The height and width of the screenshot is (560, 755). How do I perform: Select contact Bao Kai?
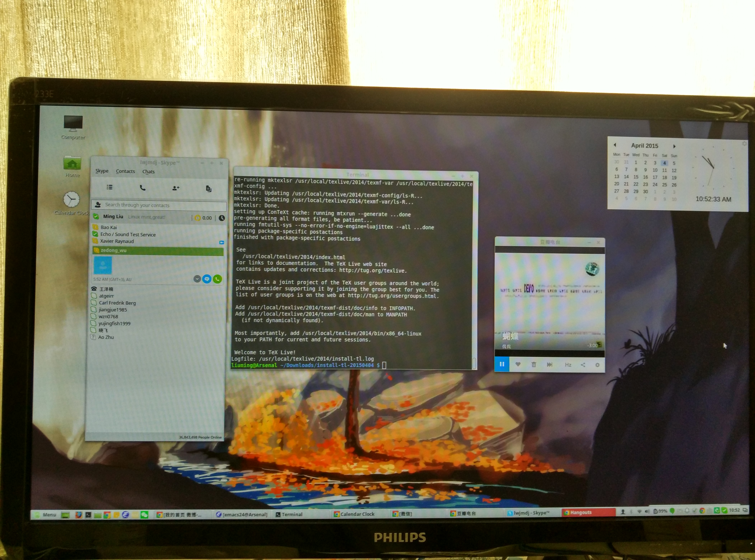109,227
